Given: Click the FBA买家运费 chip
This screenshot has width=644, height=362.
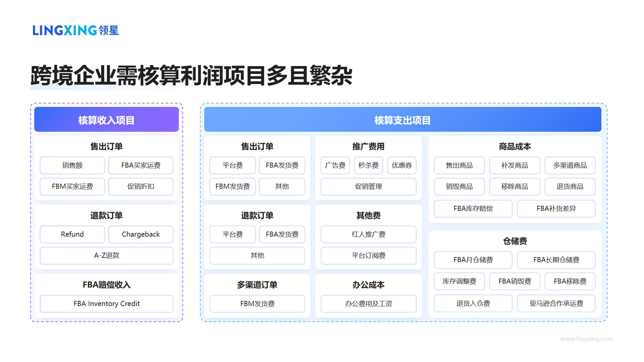Looking at the screenshot, I should (x=141, y=165).
